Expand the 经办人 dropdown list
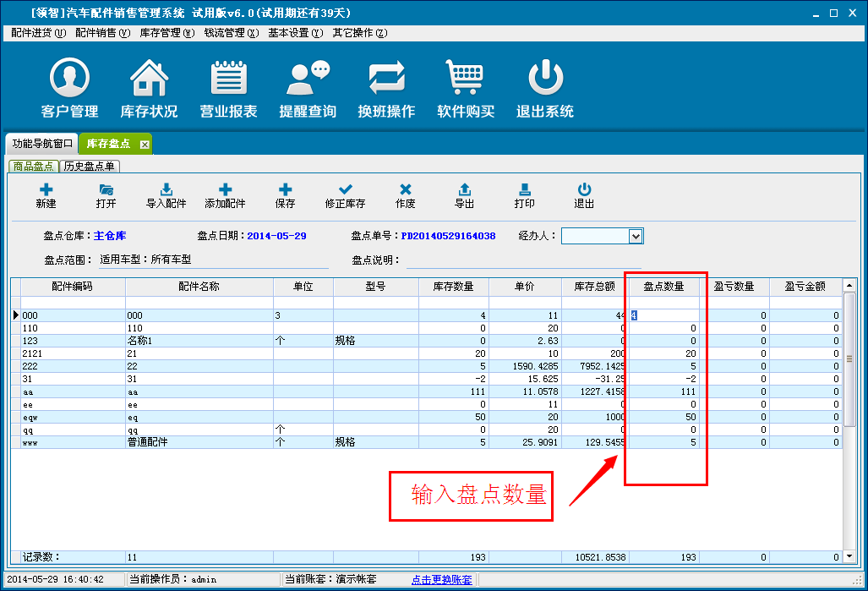This screenshot has width=868, height=591. pos(636,236)
